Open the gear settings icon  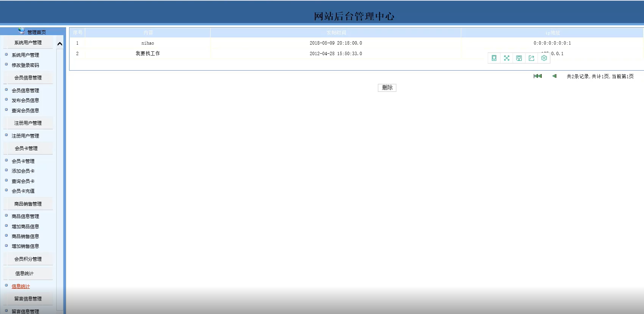(544, 58)
